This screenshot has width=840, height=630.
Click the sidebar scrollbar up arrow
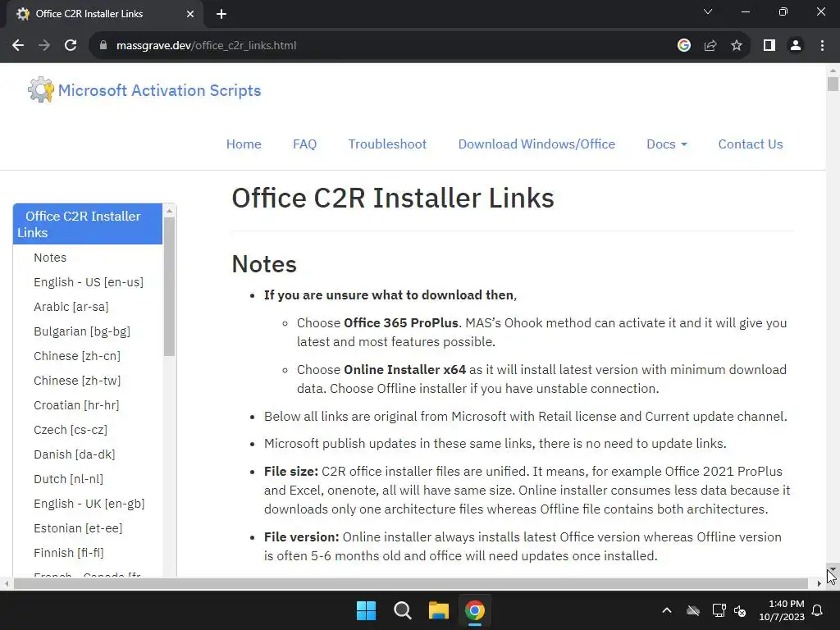pos(169,211)
